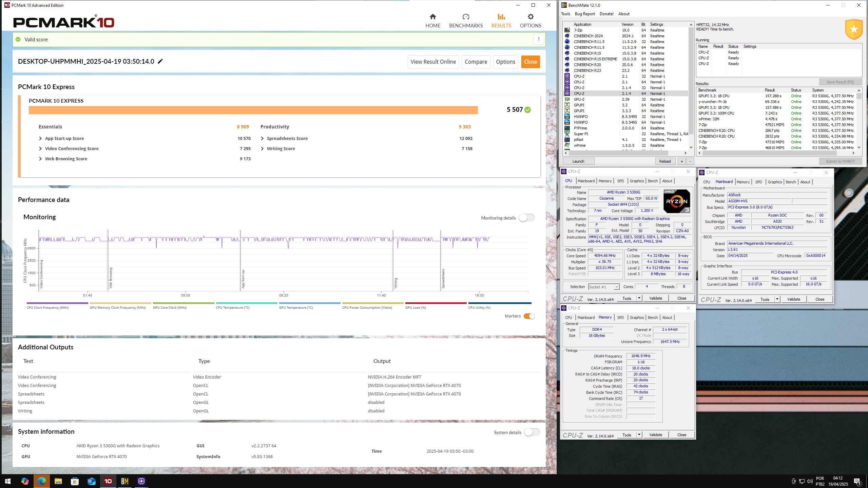Select the 7-Zip application row icon
Viewport: 868px width, 488px height.
[x=567, y=30]
